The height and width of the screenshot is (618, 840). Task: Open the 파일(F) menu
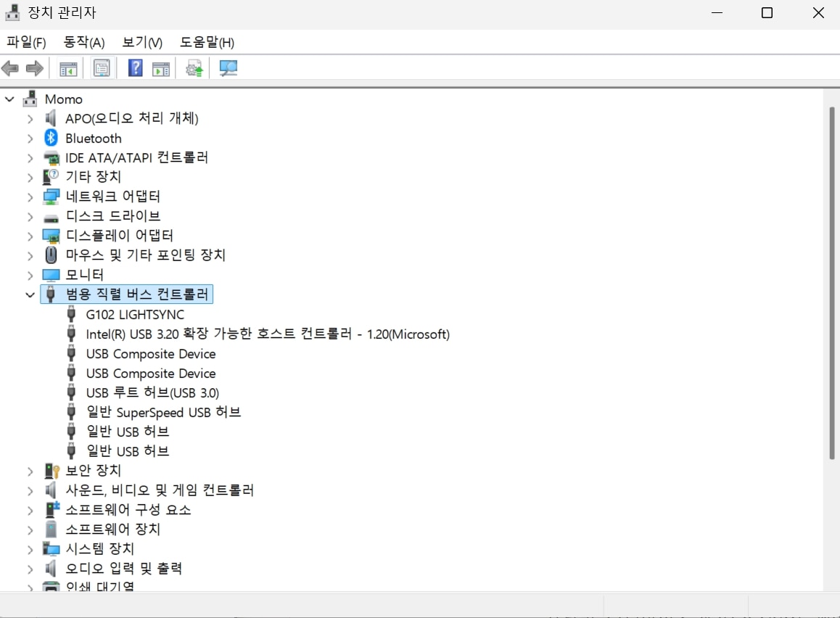(x=26, y=42)
